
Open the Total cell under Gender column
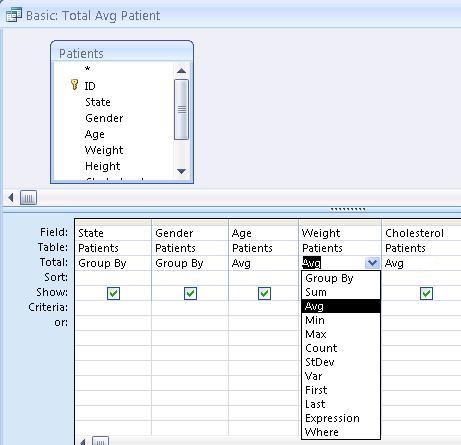[190, 263]
